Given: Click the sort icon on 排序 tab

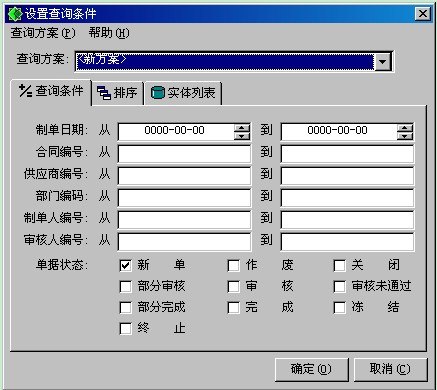Looking at the screenshot, I should (x=104, y=93).
